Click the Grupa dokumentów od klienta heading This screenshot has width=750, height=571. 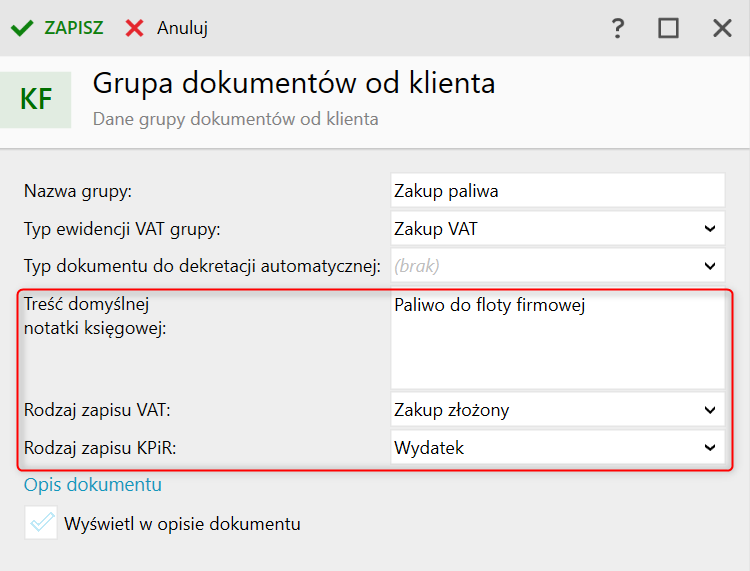click(294, 84)
